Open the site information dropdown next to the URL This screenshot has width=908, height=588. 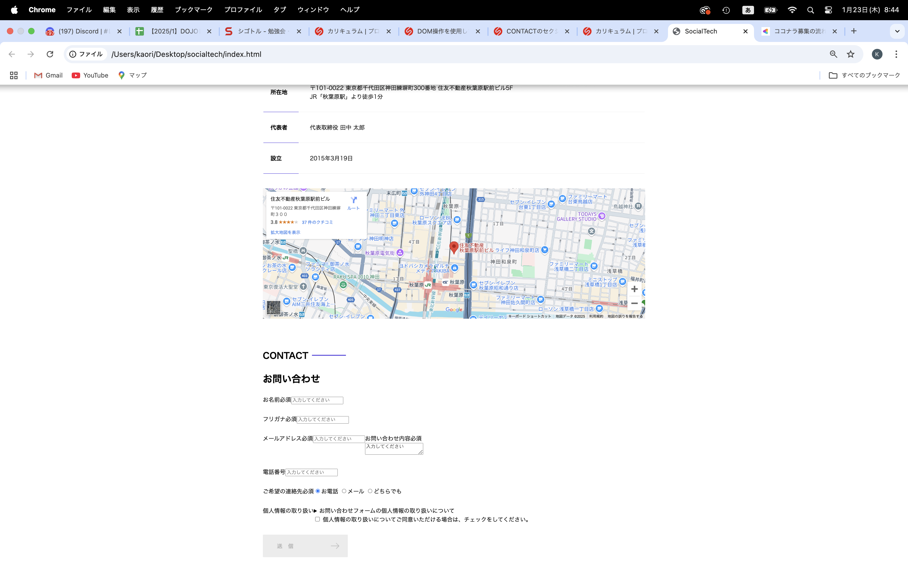73,54
